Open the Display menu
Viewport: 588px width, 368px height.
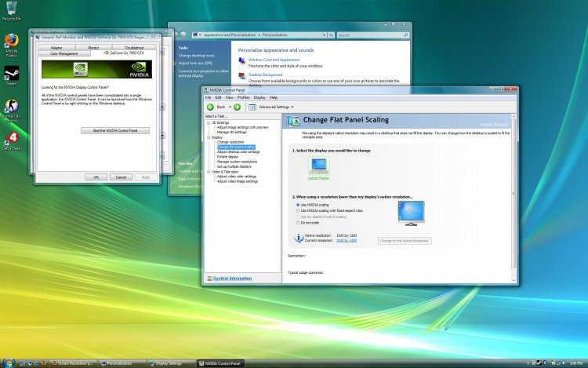[x=260, y=97]
